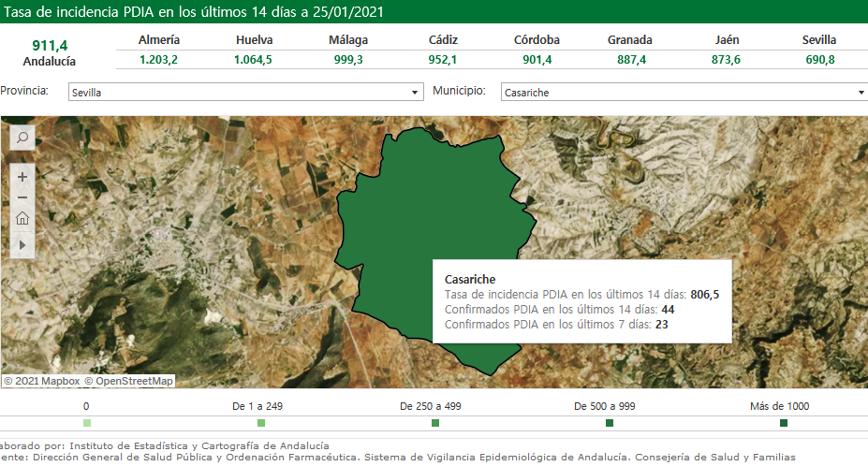This screenshot has height=466, width=868.
Task: Expand the map tools arrow
Action: tap(22, 243)
